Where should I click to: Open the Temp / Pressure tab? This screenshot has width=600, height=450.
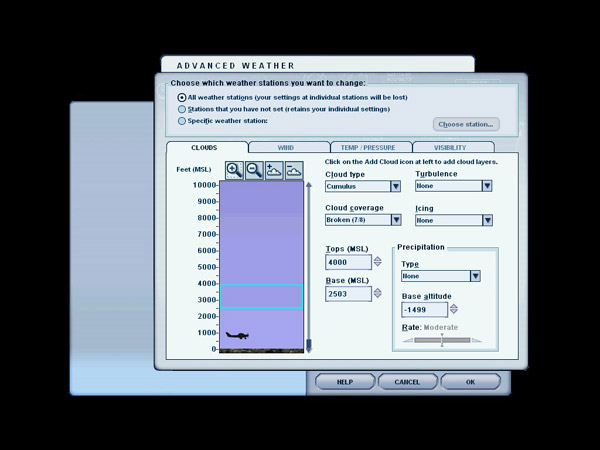370,147
